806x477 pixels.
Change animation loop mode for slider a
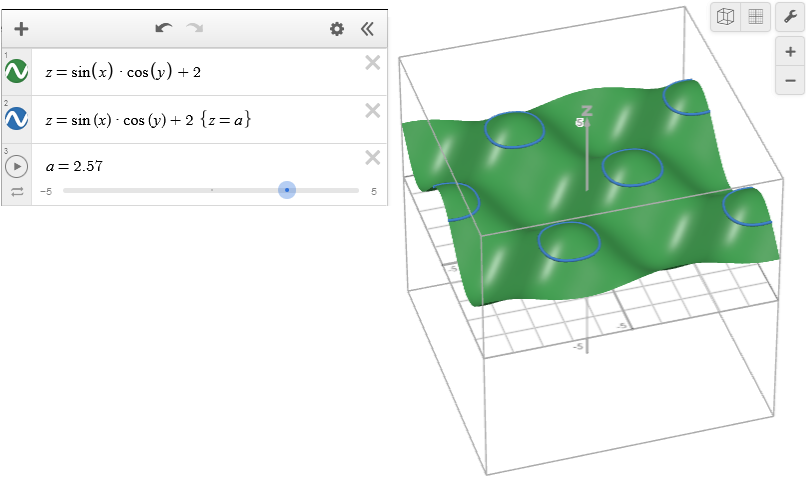(16, 191)
